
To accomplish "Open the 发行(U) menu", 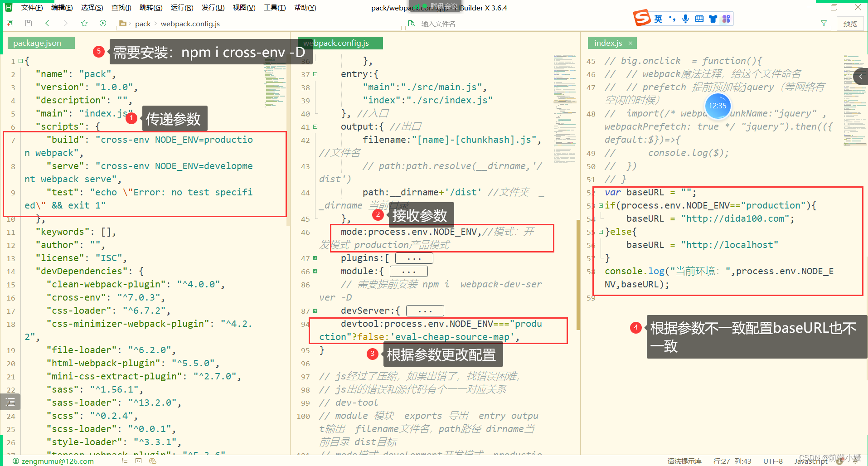I will coord(213,8).
